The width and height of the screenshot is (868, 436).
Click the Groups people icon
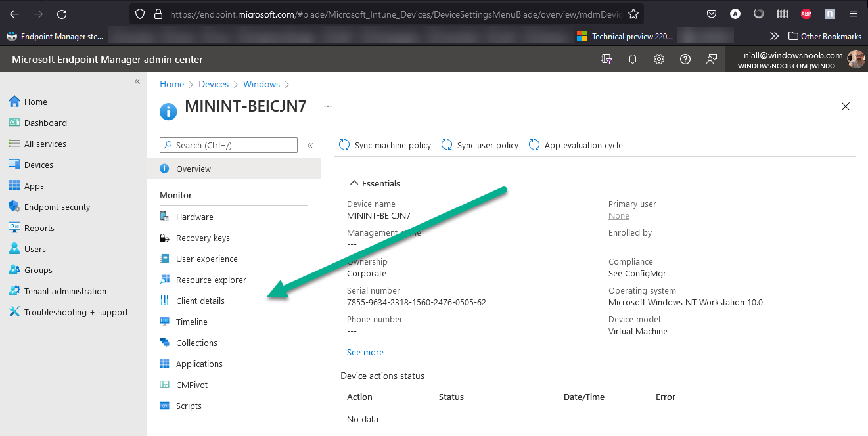click(x=14, y=270)
